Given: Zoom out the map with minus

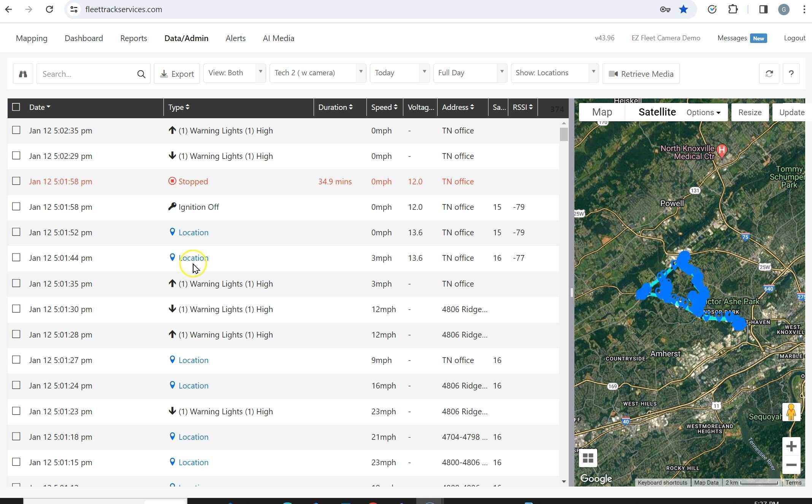Looking at the screenshot, I should click(791, 465).
